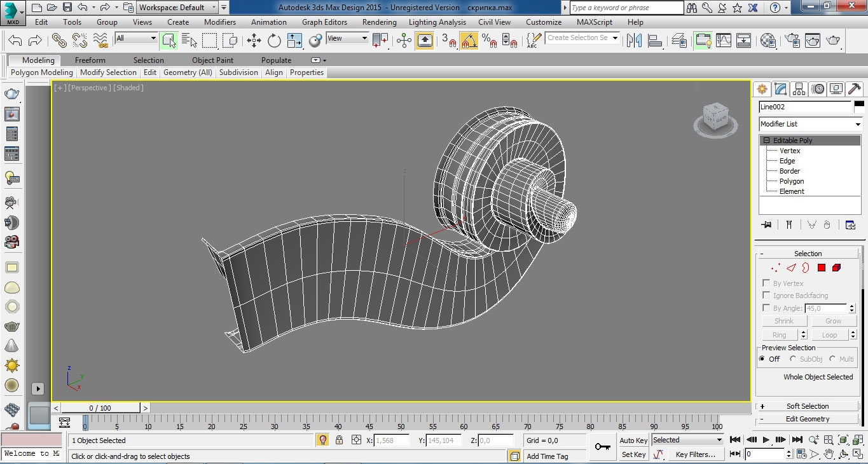Expand the Soft Selection rollout
The height and width of the screenshot is (464, 868).
807,406
